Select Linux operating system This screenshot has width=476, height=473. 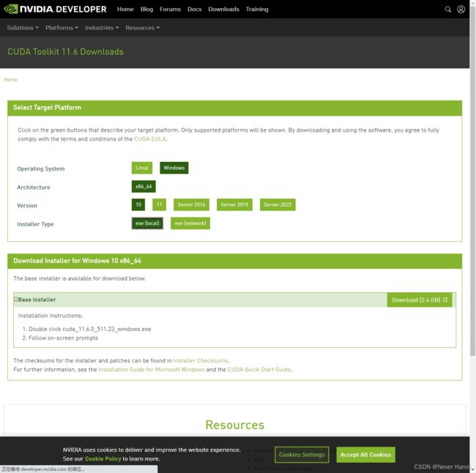pos(142,168)
